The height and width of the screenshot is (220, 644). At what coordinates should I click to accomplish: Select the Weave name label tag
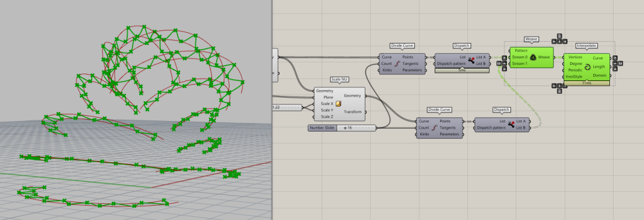point(531,39)
